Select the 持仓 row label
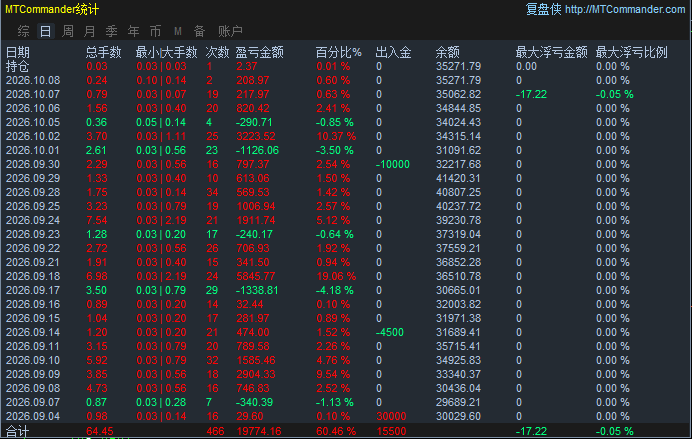This screenshot has width=692, height=439. [18, 67]
